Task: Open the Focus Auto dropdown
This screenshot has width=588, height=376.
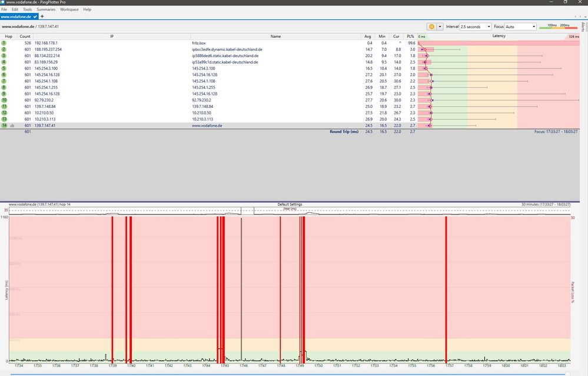Action: pos(521,27)
